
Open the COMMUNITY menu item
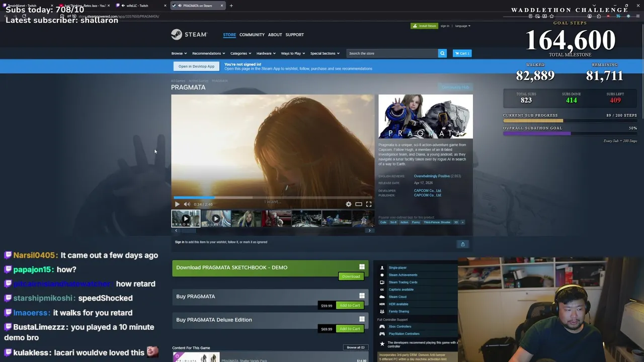[x=252, y=35]
